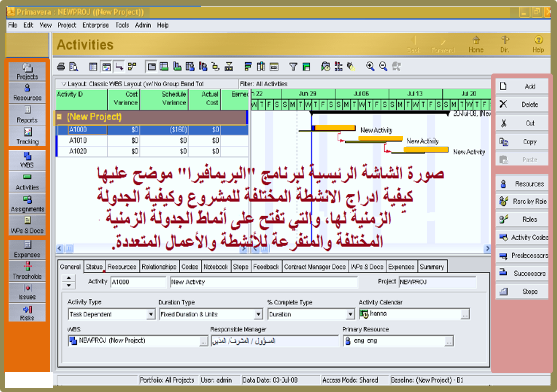Open Projects in the left sidebar
This screenshot has width=557, height=392.
pyautogui.click(x=27, y=72)
